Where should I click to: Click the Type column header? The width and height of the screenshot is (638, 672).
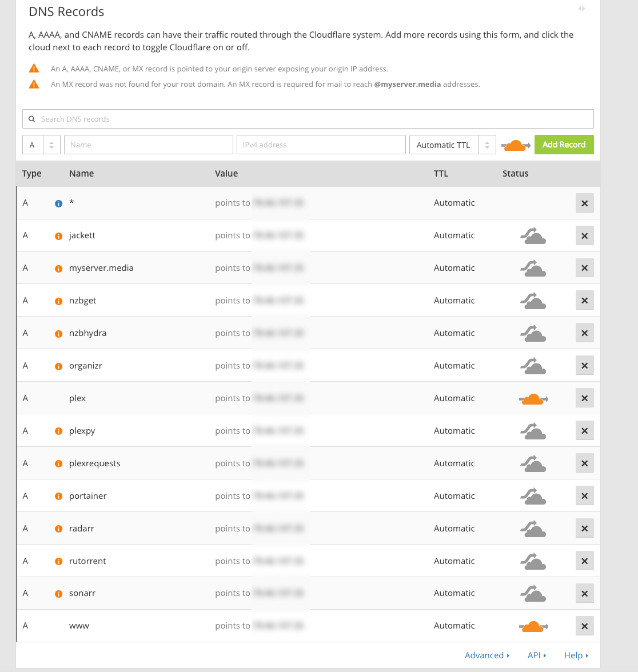point(32,174)
